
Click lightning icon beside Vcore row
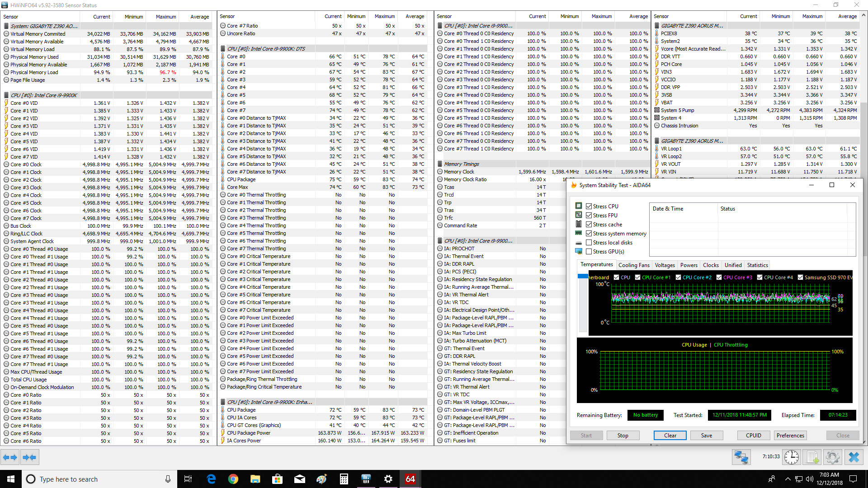(657, 49)
